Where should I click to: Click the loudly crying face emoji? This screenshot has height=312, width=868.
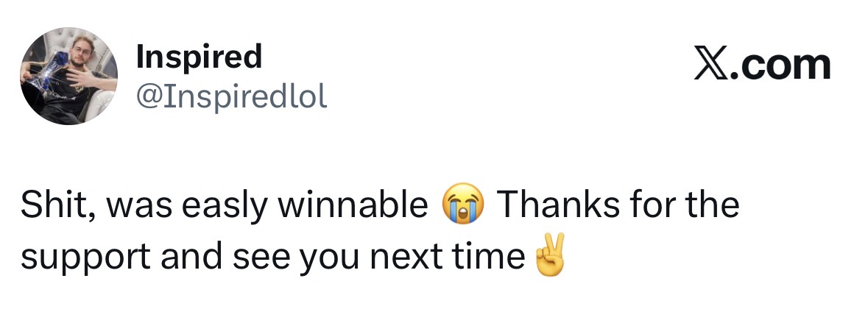[x=462, y=208]
